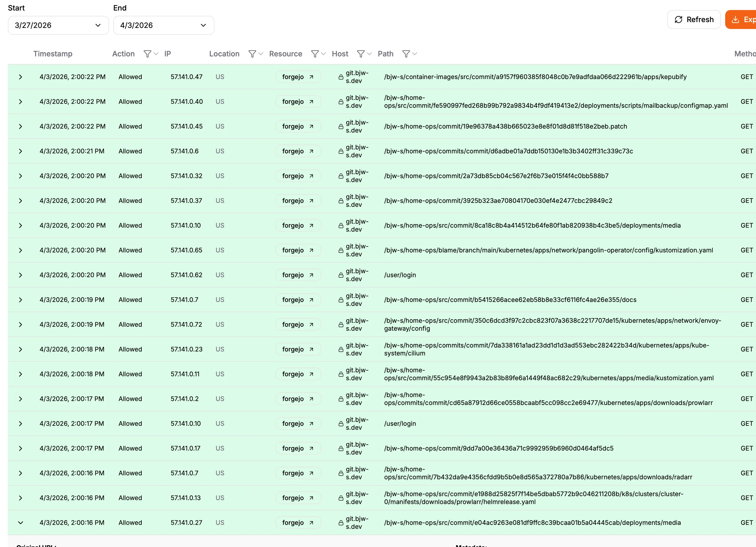Click the IP column header
756x547 pixels.
pyautogui.click(x=168, y=54)
